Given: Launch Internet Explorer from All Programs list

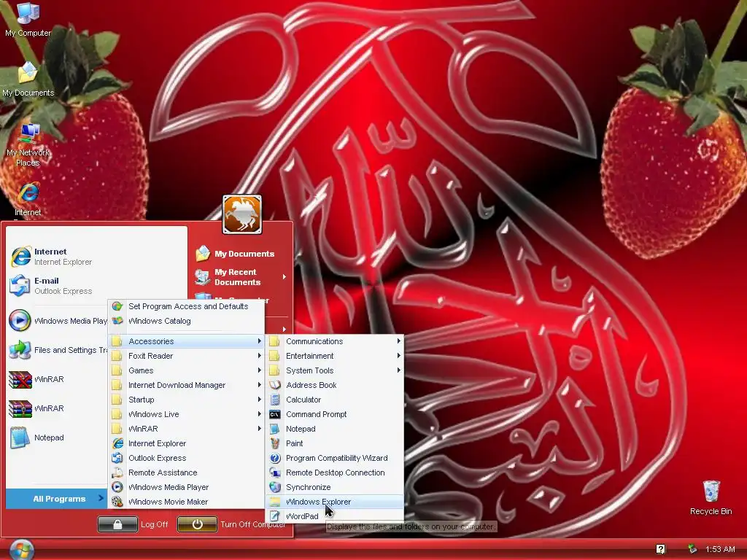Looking at the screenshot, I should pyautogui.click(x=186, y=443).
